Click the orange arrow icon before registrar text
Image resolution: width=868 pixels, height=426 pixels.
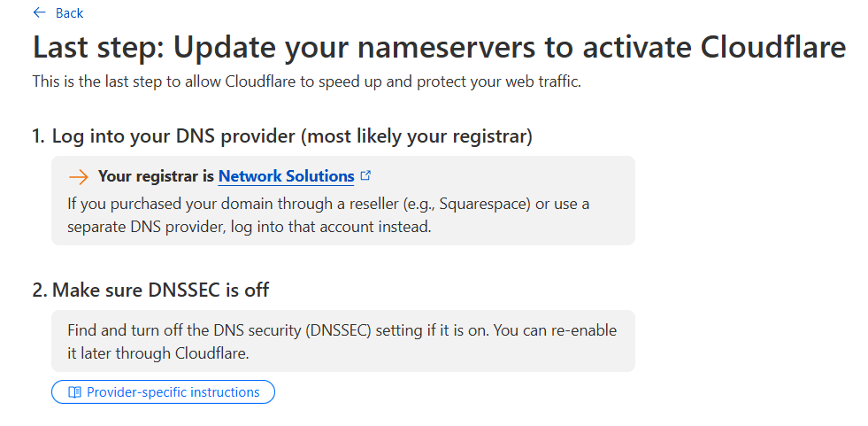(79, 177)
